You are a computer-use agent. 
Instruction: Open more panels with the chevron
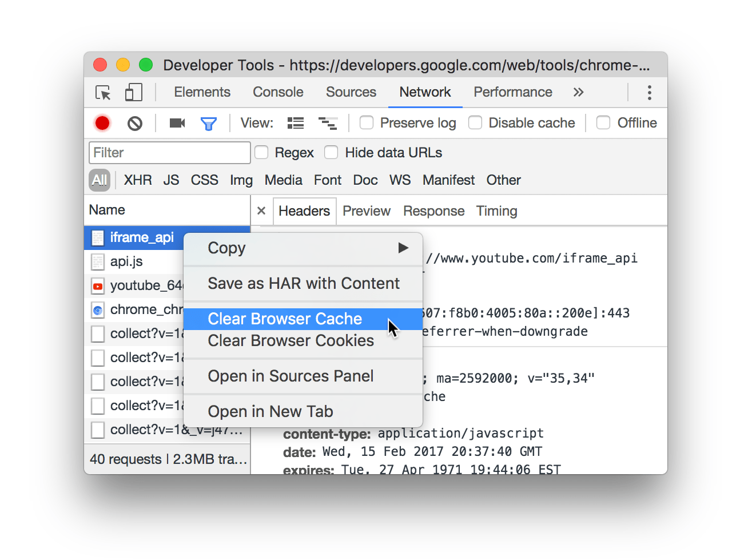coord(578,92)
